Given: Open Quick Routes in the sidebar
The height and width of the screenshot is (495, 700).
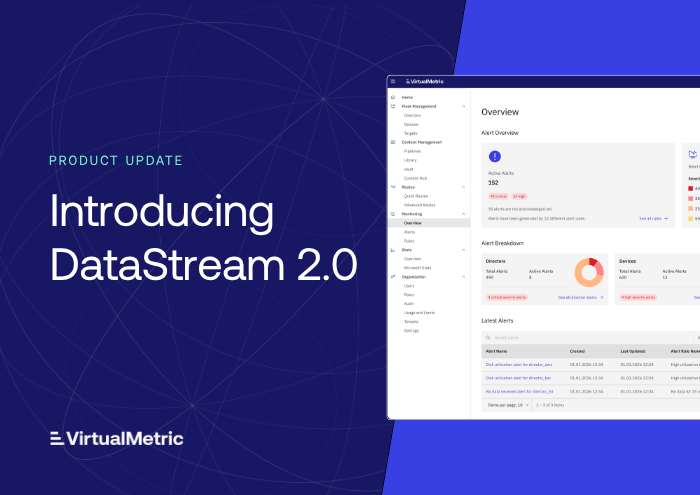Looking at the screenshot, I should pyautogui.click(x=416, y=196).
